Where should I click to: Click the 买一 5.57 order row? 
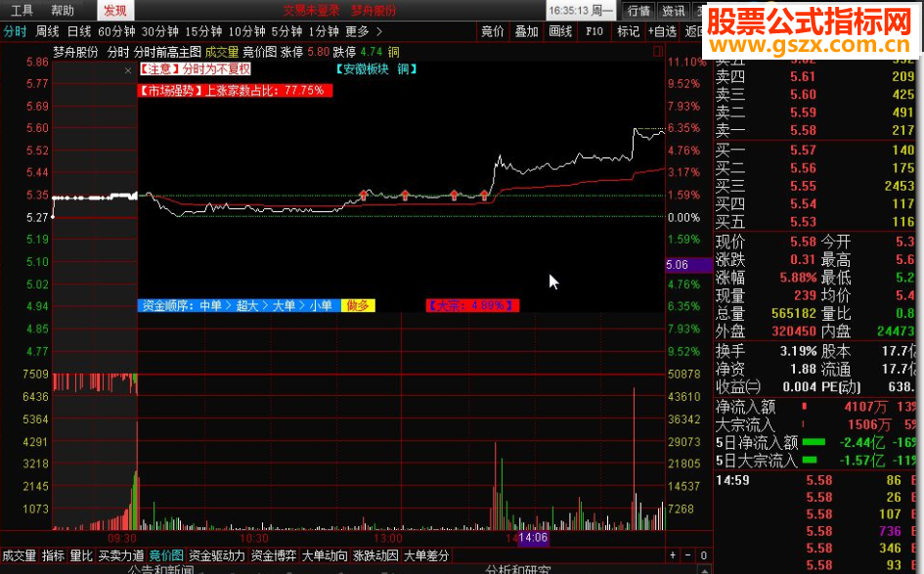[815, 151]
